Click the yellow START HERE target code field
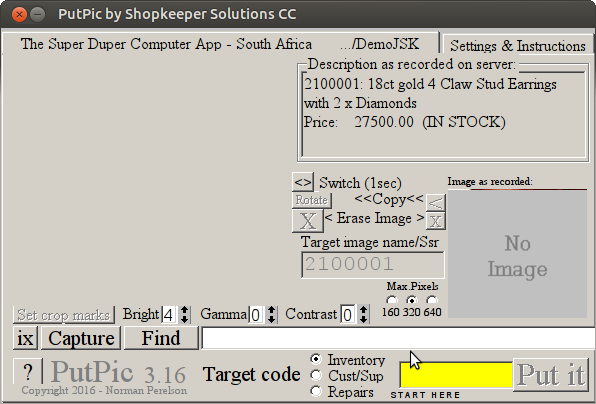596x404 pixels. tap(457, 375)
